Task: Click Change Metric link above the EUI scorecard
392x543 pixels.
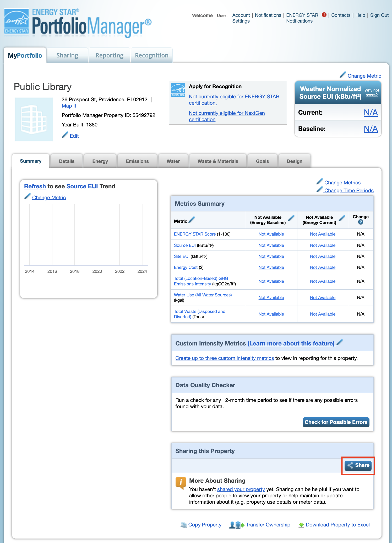Action: tap(364, 76)
